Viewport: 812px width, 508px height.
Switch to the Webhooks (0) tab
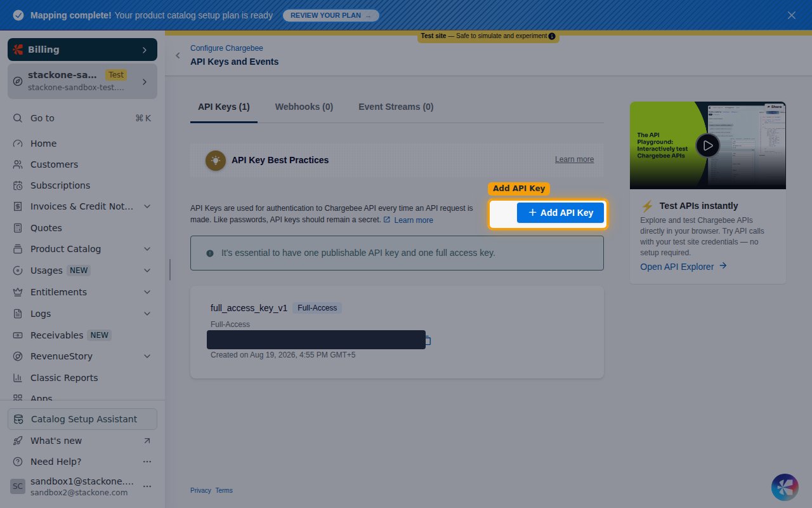[304, 107]
